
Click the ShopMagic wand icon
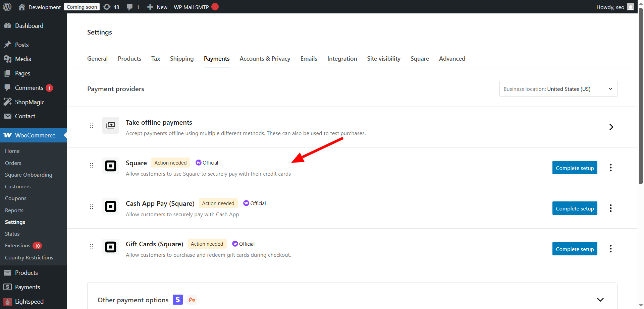click(7, 102)
